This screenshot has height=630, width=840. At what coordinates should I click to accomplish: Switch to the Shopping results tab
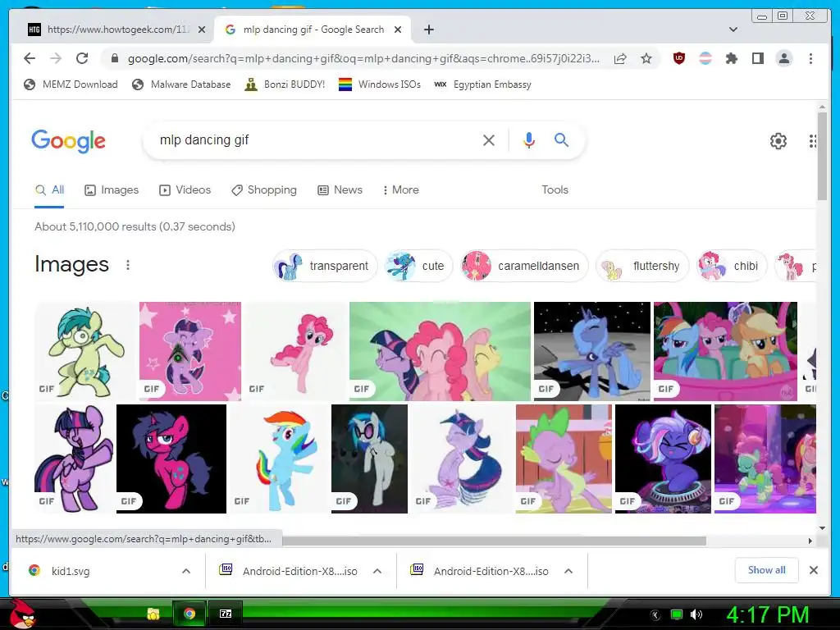263,189
